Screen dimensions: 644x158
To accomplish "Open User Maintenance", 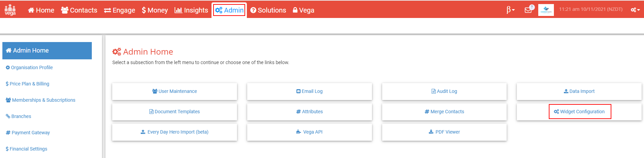I will point(174,91).
